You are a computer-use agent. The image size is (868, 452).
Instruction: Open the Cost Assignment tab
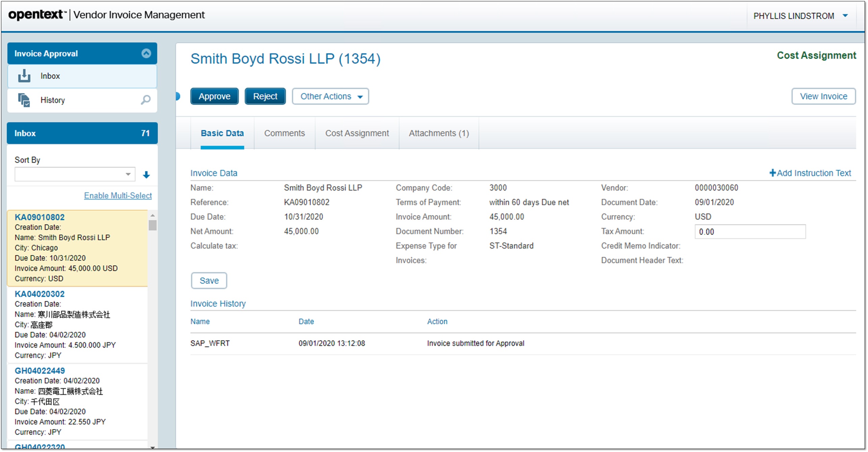click(357, 133)
